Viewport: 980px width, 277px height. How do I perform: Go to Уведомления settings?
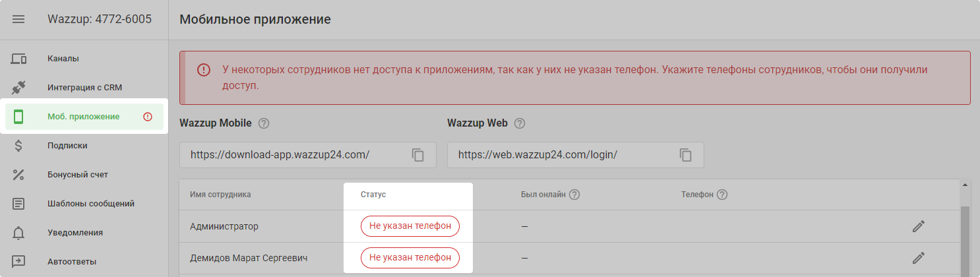pos(75,233)
